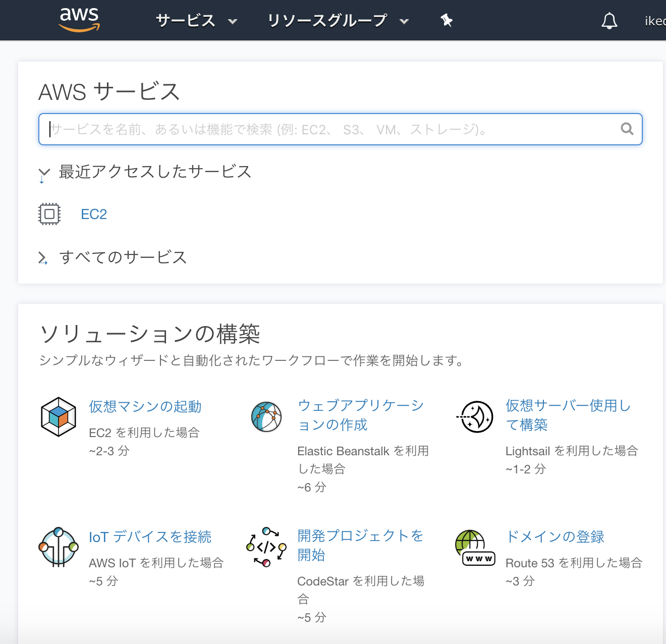Open ドメインの登録 link
Screen dimensions: 666x644
pos(555,536)
